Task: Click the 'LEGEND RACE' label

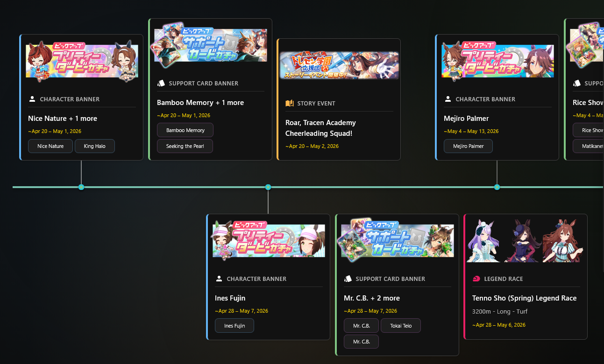Action: [504, 279]
